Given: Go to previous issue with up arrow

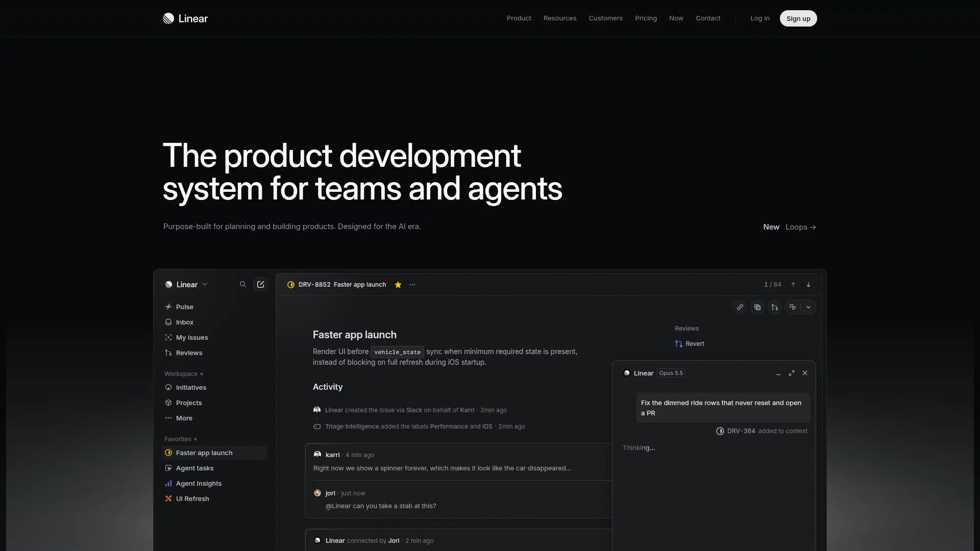Looking at the screenshot, I should (x=793, y=285).
